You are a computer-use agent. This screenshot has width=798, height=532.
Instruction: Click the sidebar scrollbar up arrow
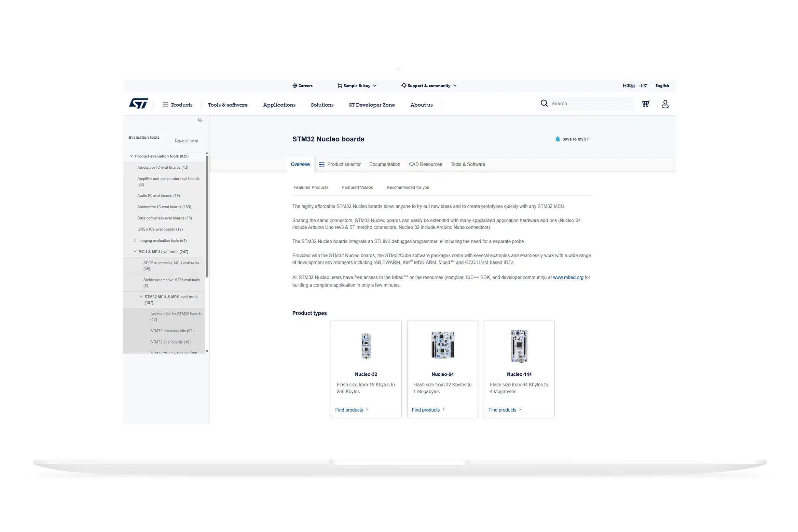(207, 153)
